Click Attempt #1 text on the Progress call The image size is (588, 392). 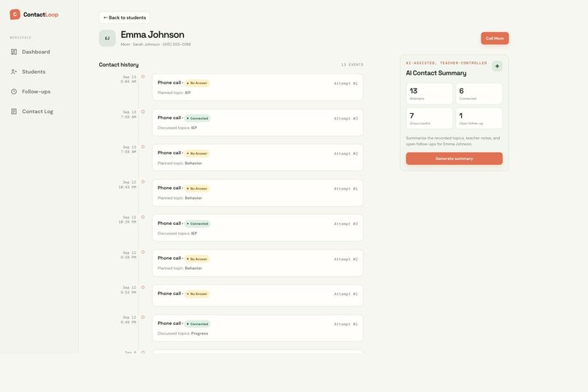coord(346,324)
